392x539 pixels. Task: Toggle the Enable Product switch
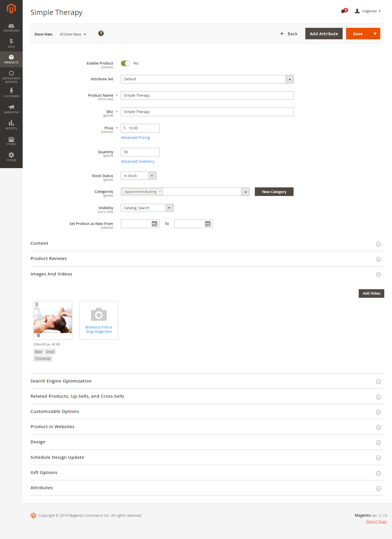coord(125,63)
